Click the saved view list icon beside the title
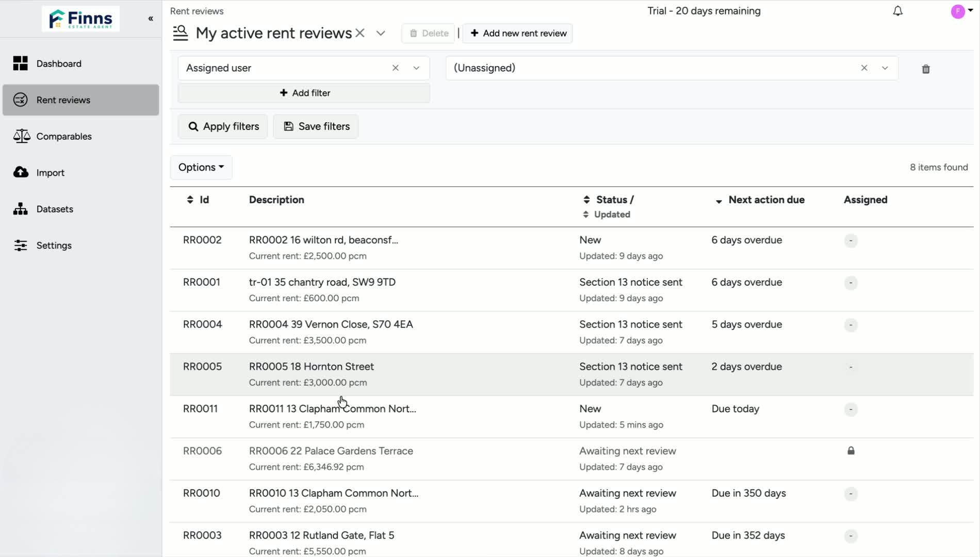980x557 pixels. 181,33
